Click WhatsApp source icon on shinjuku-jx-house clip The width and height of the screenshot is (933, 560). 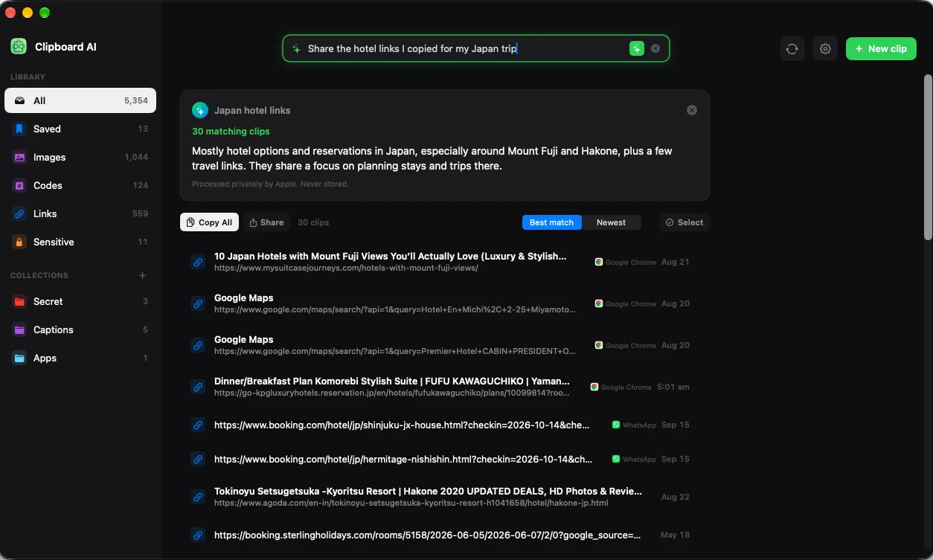(616, 425)
